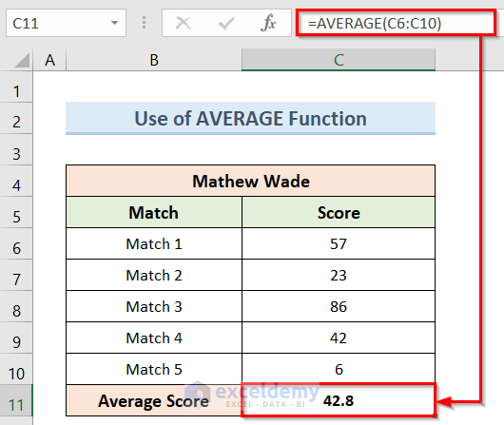The height and width of the screenshot is (425, 504).
Task: Click the 'Mathew Wade' merged cell
Action: 250,181
